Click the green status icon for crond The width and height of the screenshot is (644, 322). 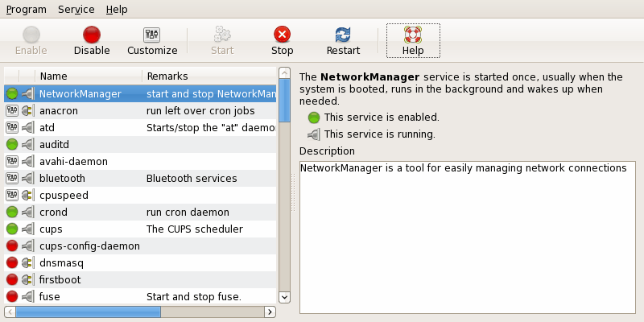[12, 213]
